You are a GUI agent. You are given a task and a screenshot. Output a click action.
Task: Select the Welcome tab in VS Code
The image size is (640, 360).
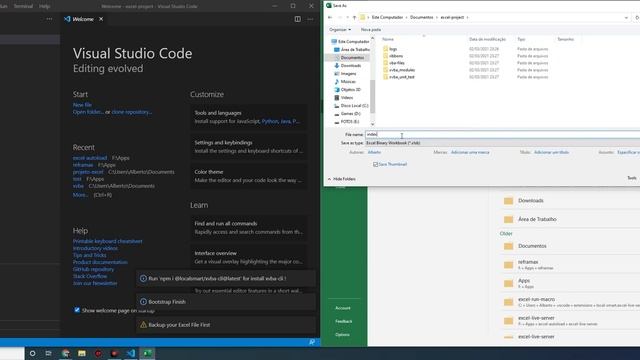coord(82,19)
